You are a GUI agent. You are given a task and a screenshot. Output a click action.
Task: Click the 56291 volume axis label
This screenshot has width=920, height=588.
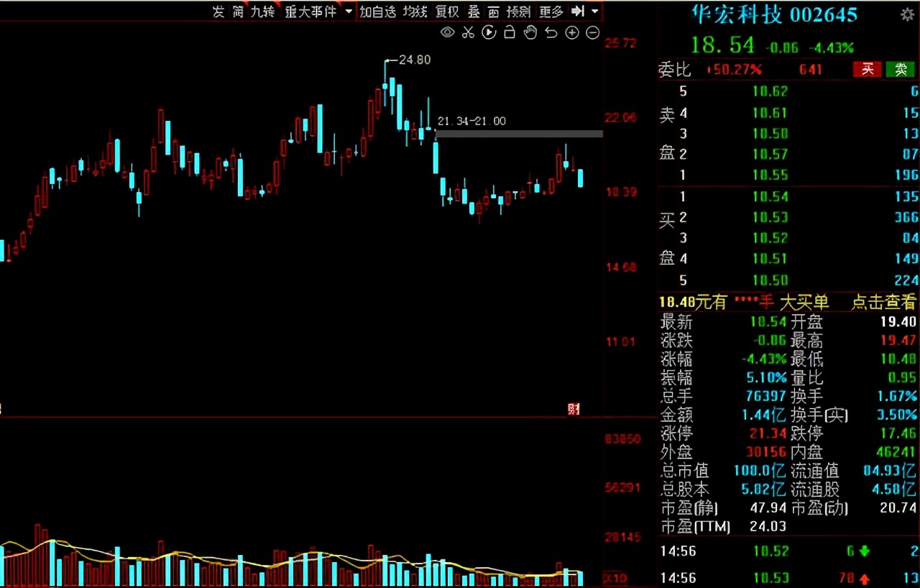pos(623,487)
